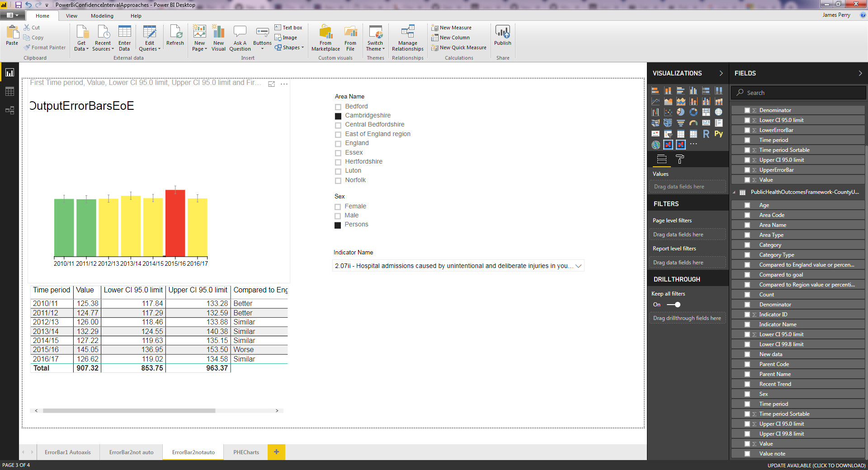
Task: Select the pie chart visualization icon
Action: 680,112
